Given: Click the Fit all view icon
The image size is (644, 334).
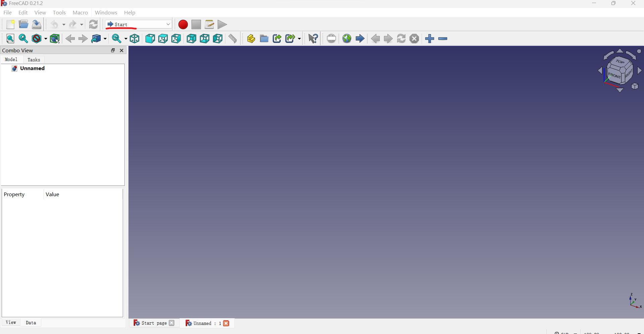Looking at the screenshot, I should (x=10, y=39).
